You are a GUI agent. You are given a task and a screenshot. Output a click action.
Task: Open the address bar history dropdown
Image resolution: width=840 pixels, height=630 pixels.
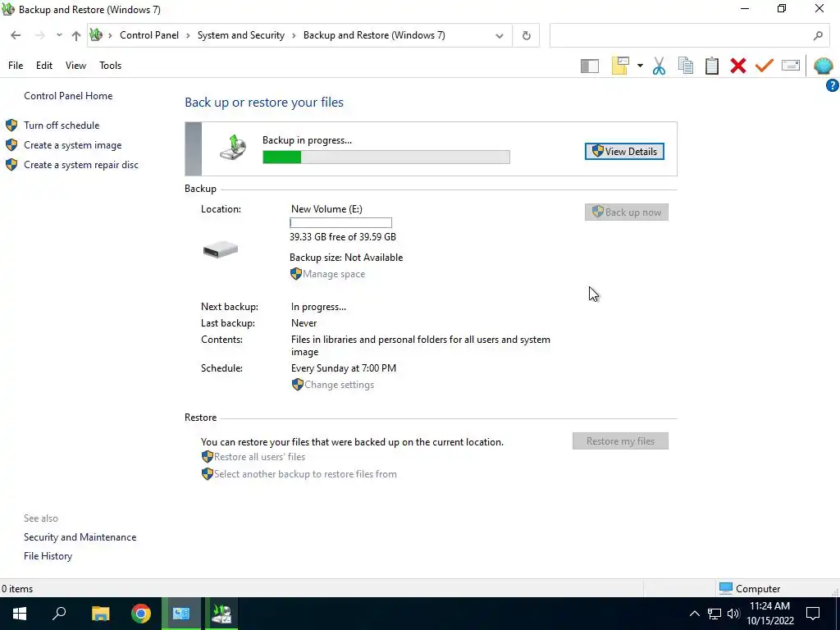(x=500, y=36)
